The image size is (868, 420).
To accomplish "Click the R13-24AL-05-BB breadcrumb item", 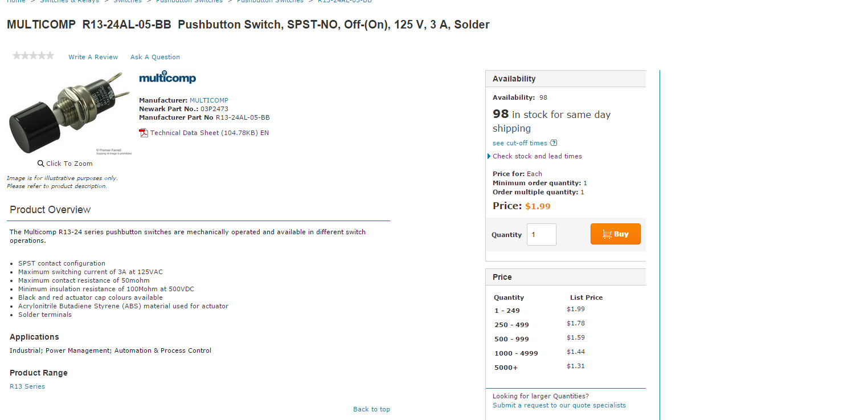I will click(345, 1).
